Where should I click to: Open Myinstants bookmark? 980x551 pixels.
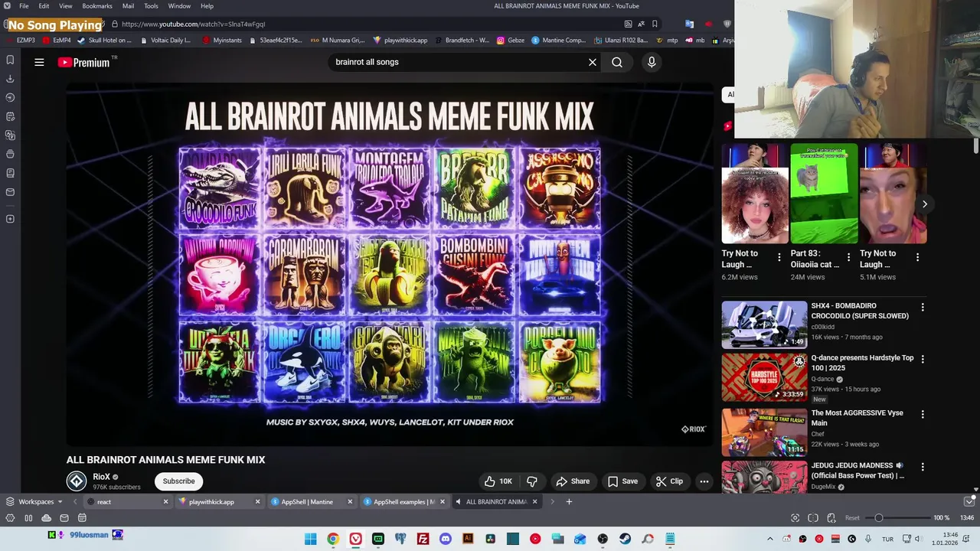(221, 41)
